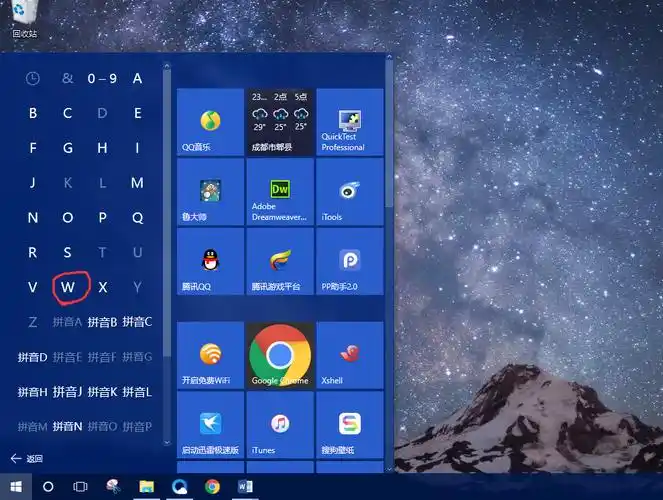The width and height of the screenshot is (663, 500).
Task: Open Google Chrome tile in Start menu
Action: tap(280, 355)
